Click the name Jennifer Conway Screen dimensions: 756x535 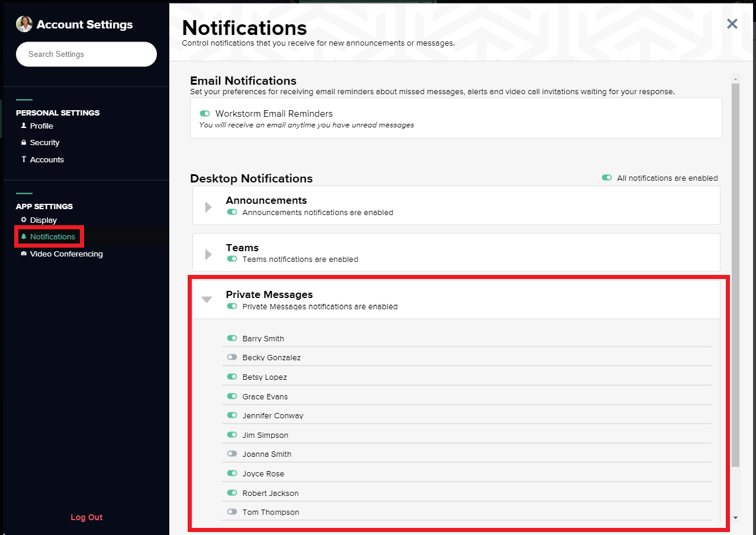[273, 415]
